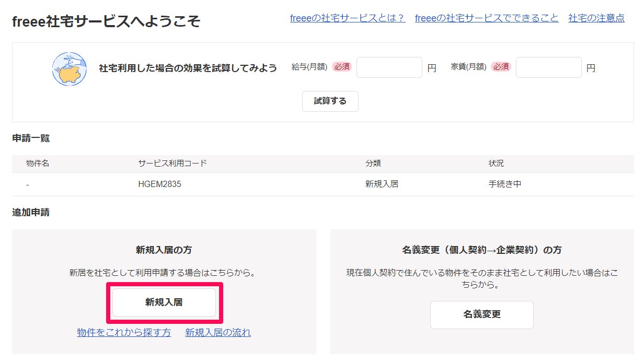Click the 必須 badge next to 給与(月額)

tap(342, 67)
